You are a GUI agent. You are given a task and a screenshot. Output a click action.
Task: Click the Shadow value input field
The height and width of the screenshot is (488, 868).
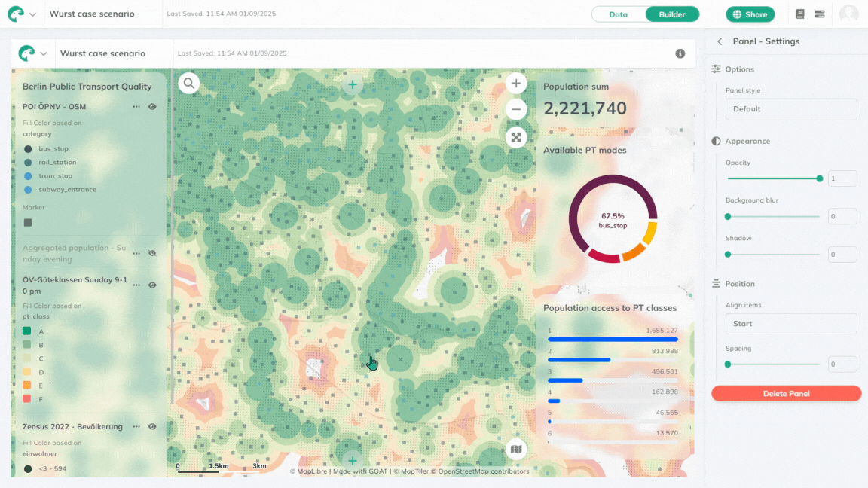842,255
